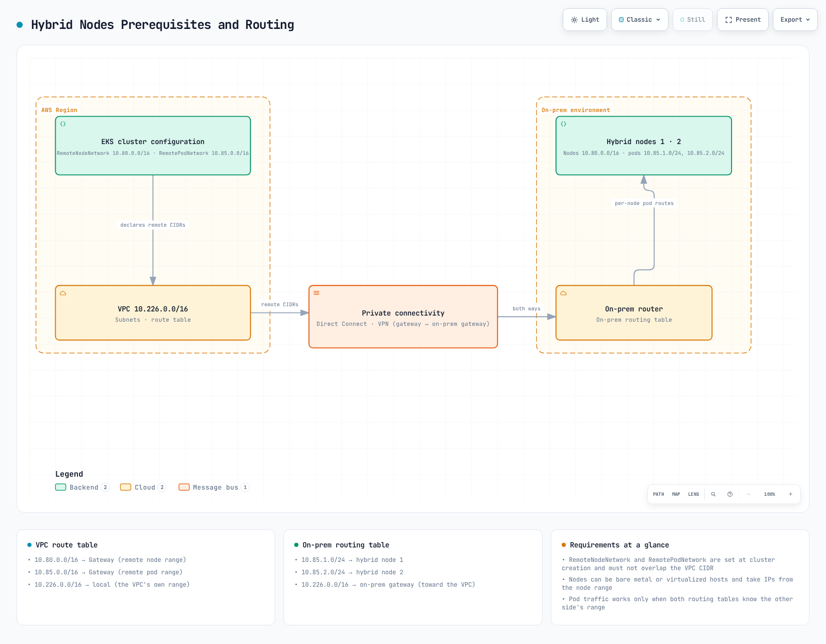Reset zoom via the 100% label
Screen dimensions: 826x644
[770, 494]
